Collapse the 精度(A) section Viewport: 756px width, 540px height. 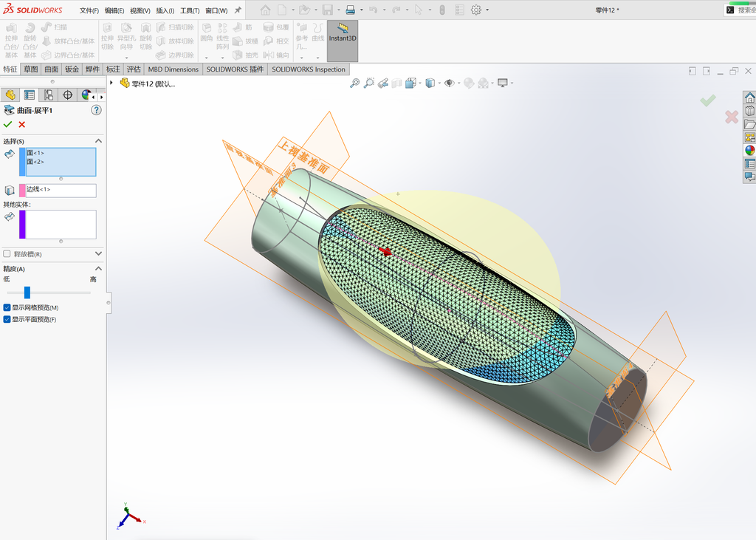click(98, 269)
